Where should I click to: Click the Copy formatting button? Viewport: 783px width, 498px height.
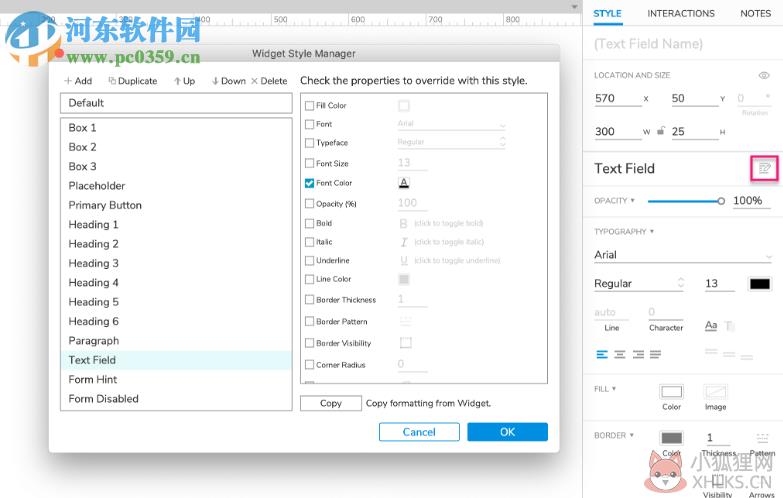click(x=331, y=403)
